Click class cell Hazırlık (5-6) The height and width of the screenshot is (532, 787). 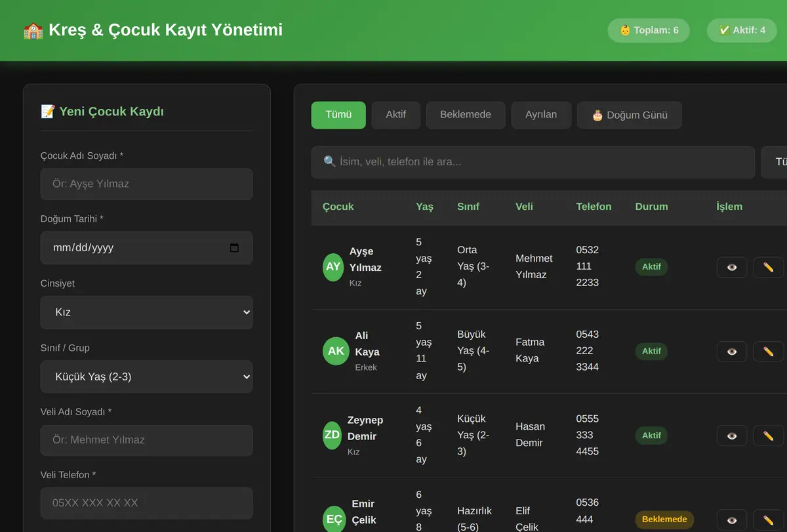(474, 519)
